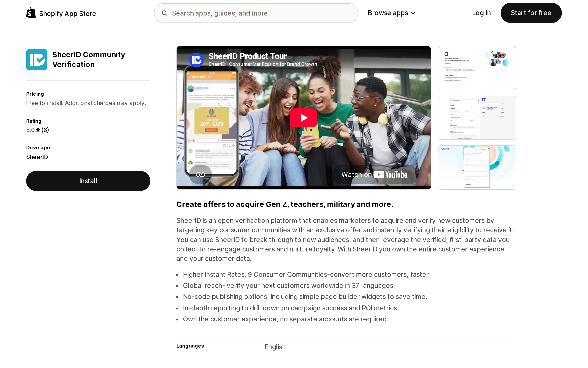Click the Developer label
Screen dimensions: 588x368
(39, 147)
